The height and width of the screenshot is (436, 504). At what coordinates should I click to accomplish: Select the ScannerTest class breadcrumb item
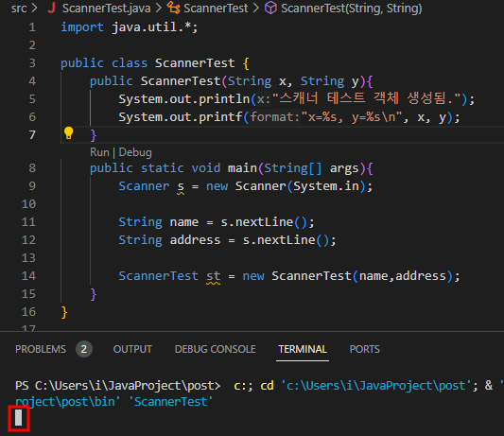pos(216,8)
